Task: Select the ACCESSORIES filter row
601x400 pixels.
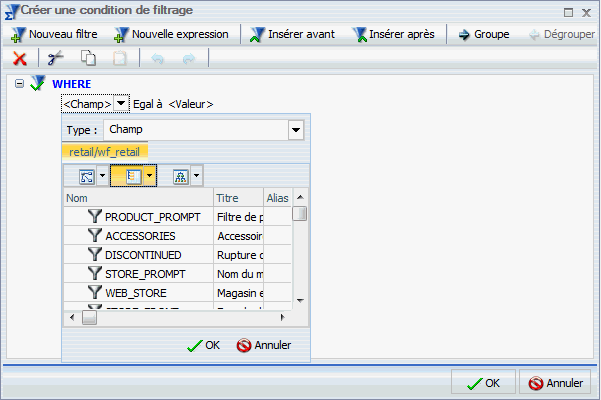Action: tap(177, 236)
